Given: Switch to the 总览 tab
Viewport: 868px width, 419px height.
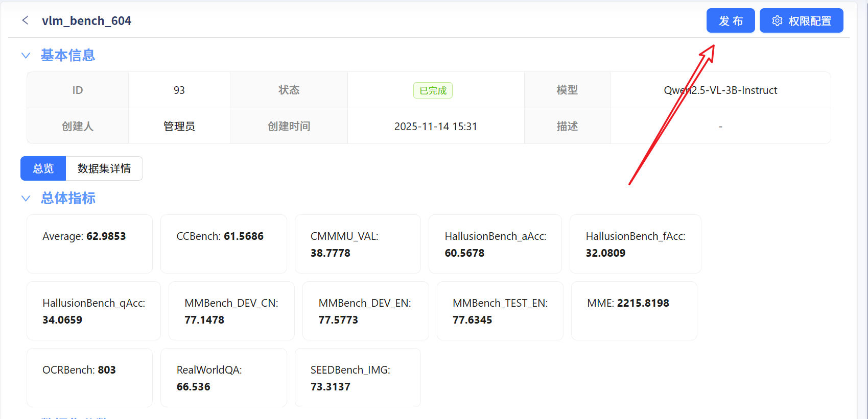Looking at the screenshot, I should 43,168.
